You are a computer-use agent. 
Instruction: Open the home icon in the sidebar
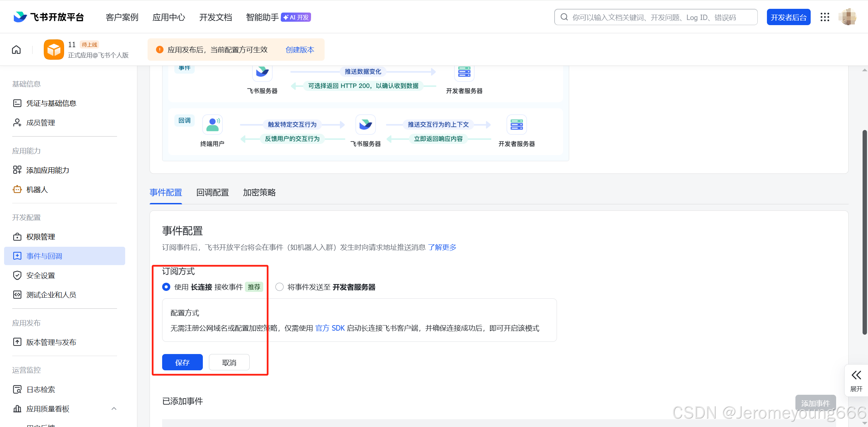[16, 49]
